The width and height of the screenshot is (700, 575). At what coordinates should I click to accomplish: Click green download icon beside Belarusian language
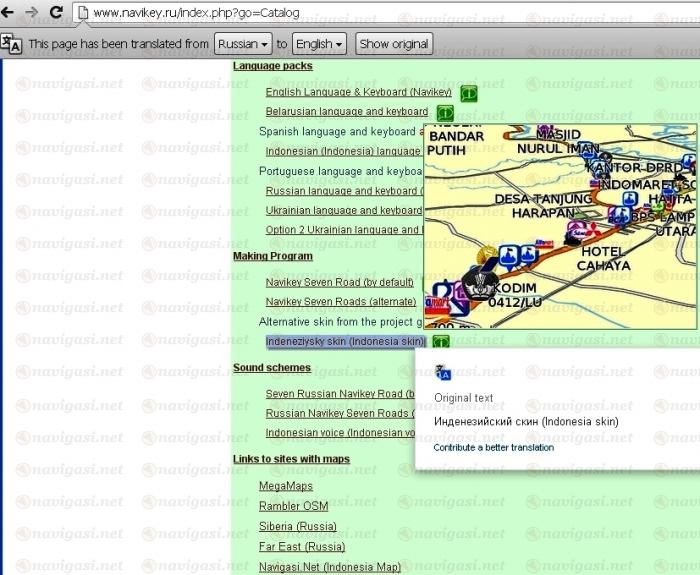coord(444,112)
